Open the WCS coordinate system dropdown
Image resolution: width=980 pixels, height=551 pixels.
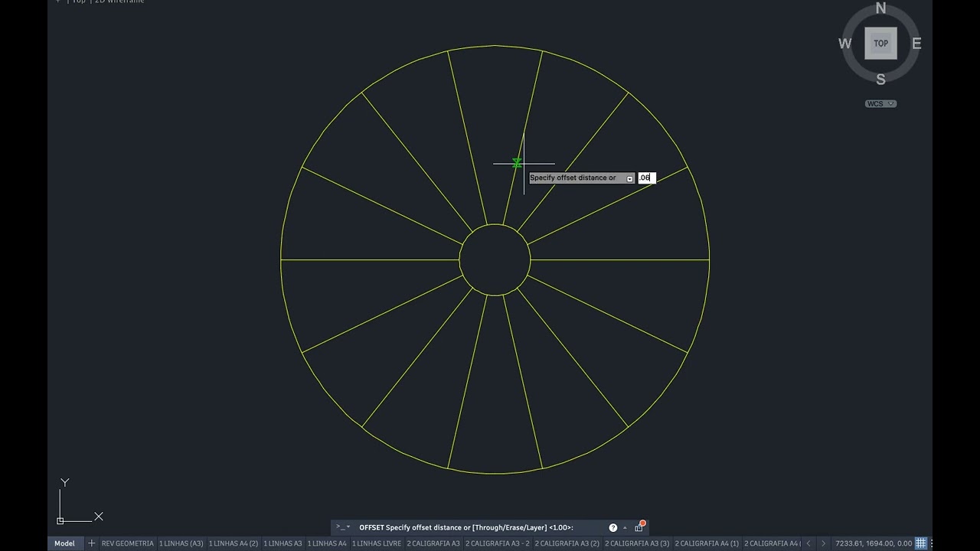(x=880, y=103)
